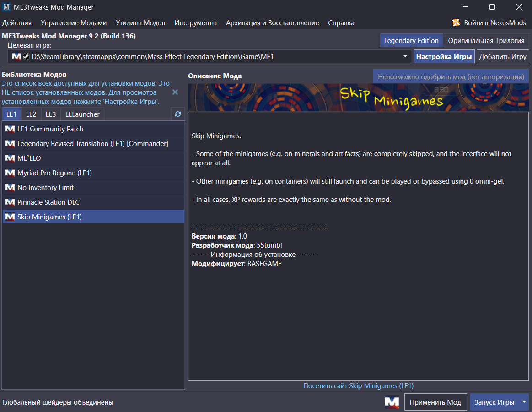Click the mod icon beside No Inventory Limit

click(10, 188)
